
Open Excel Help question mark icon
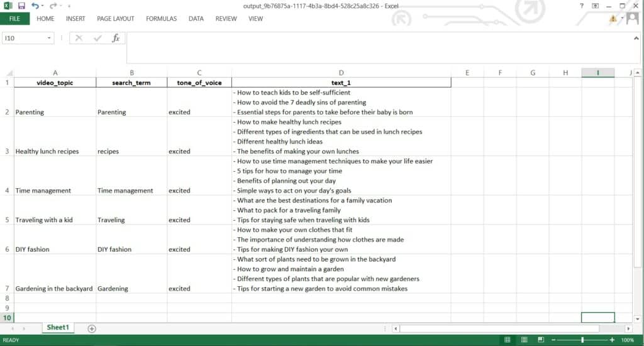(x=582, y=6)
